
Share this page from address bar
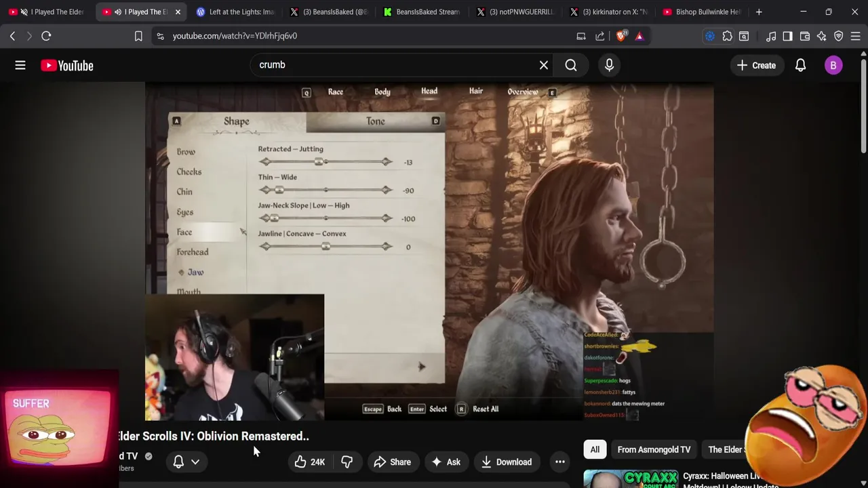[x=600, y=36]
